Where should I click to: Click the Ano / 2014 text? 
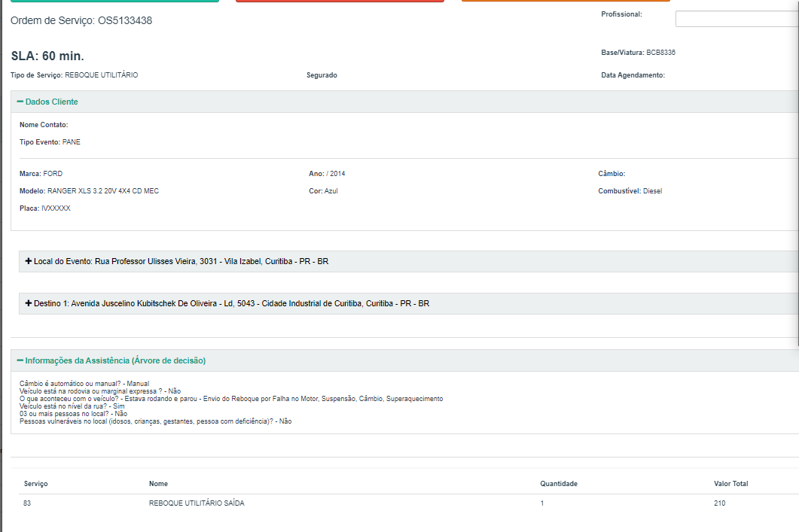click(327, 174)
